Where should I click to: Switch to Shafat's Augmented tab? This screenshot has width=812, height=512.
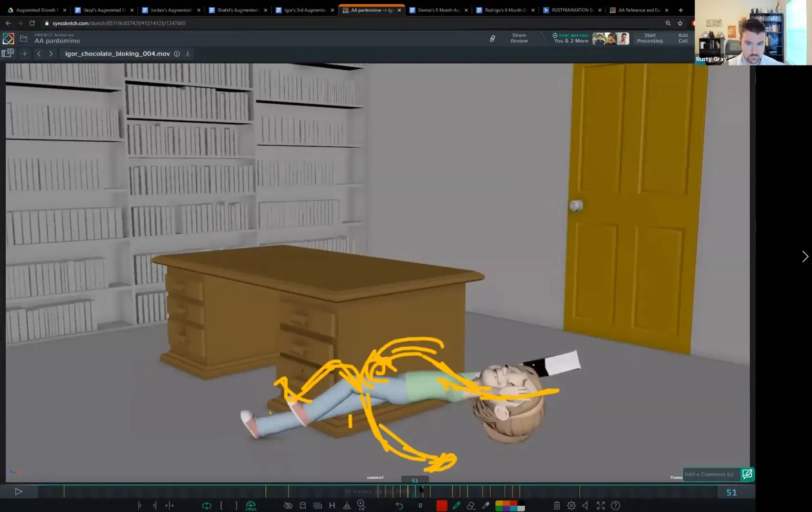click(238, 10)
